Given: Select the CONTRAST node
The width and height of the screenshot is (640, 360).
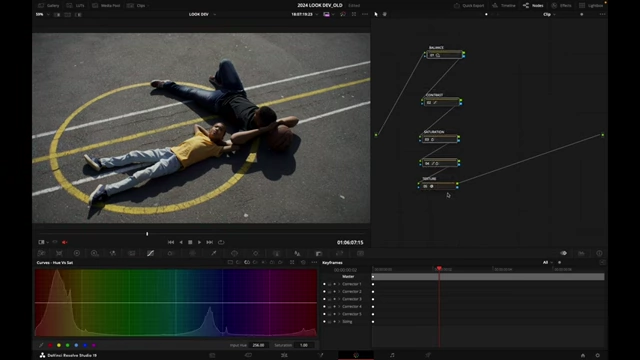Looking at the screenshot, I should [441, 102].
